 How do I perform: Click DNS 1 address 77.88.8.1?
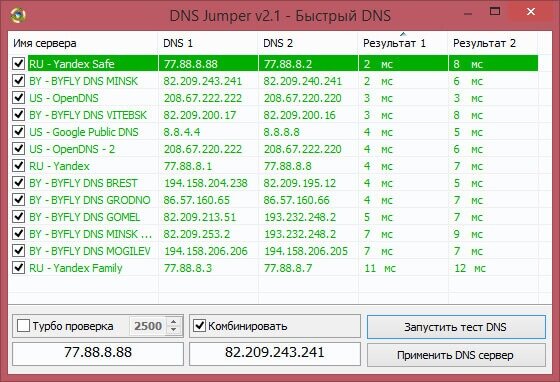[x=188, y=166]
